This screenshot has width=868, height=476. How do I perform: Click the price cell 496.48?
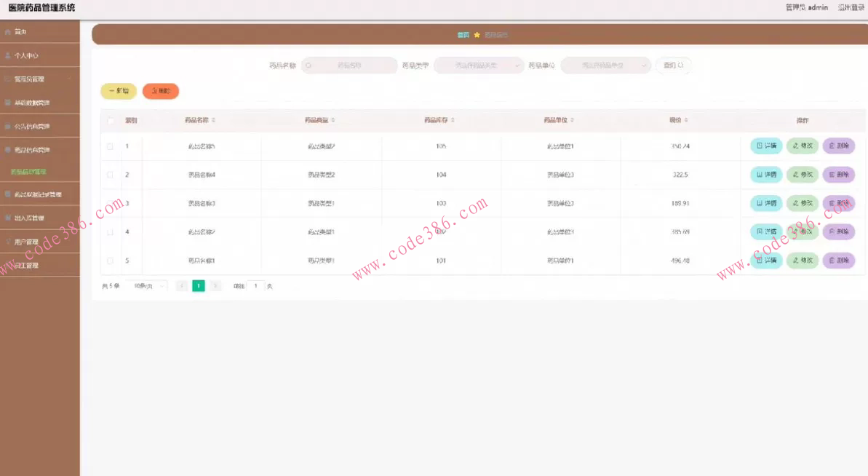[680, 261]
